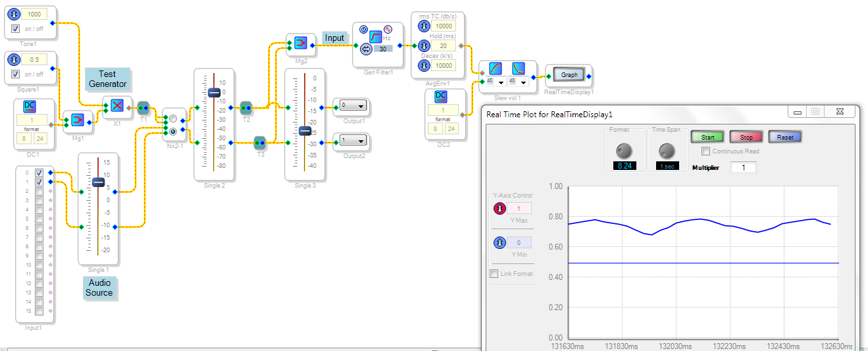Open the Output1 channel dropdown
The image size is (868, 351).
(353, 105)
